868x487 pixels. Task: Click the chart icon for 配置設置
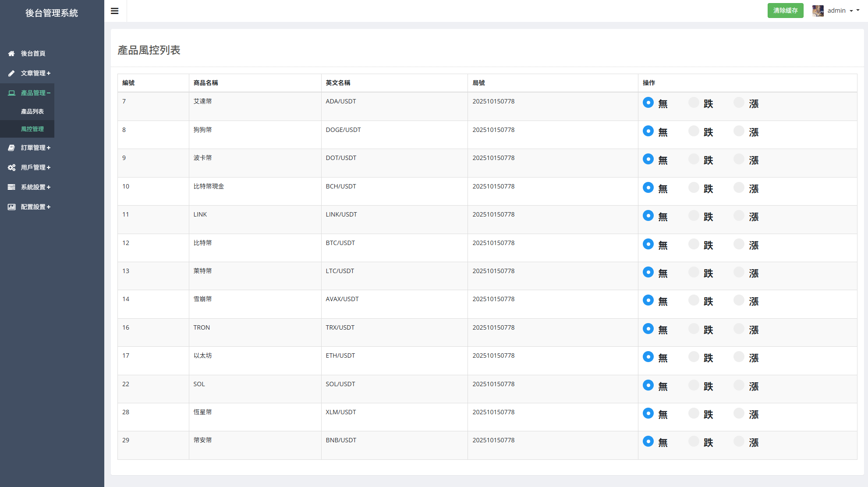[x=11, y=207]
